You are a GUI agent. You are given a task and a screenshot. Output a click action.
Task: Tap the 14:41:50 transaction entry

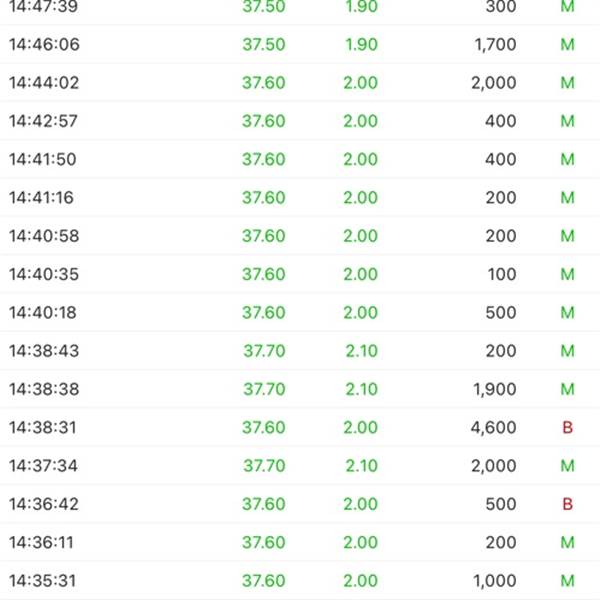(300, 159)
